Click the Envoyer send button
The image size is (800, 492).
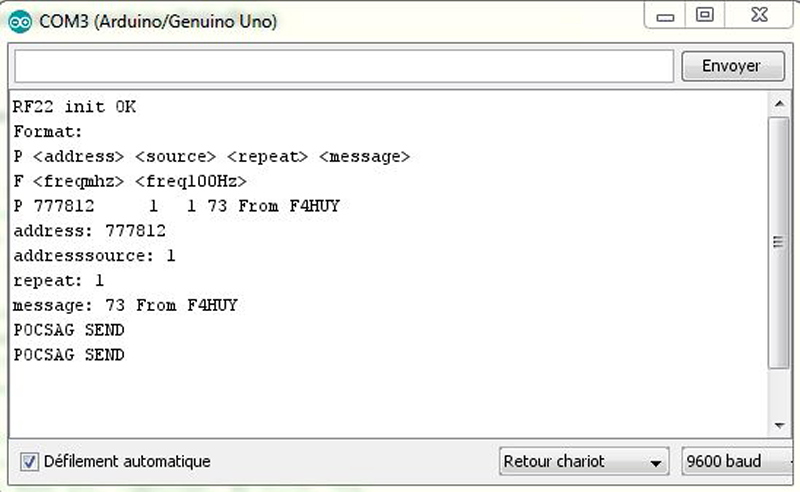tap(733, 66)
